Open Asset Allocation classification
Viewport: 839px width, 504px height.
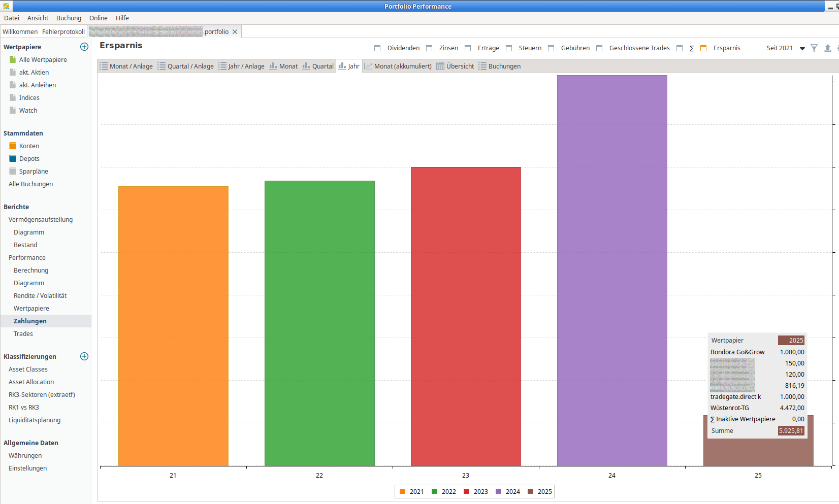pyautogui.click(x=31, y=382)
